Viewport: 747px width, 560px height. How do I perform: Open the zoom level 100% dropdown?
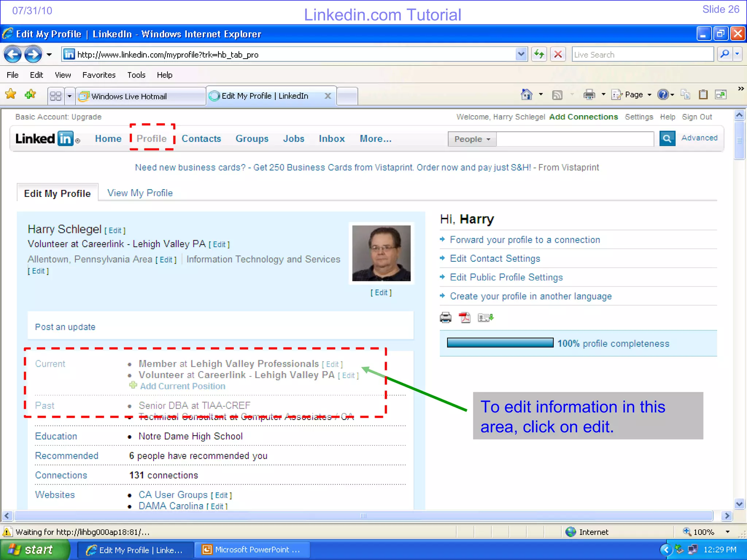coord(727,532)
